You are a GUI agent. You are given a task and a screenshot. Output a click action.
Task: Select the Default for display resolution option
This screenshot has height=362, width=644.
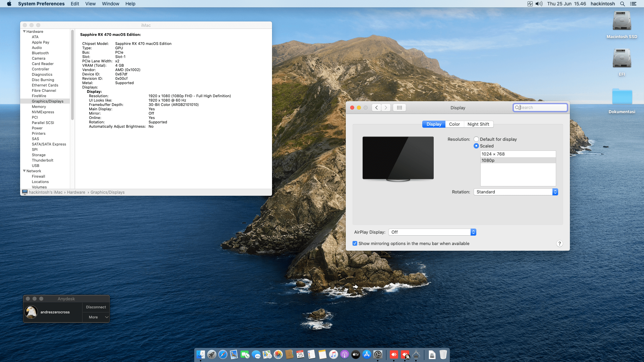click(x=476, y=139)
